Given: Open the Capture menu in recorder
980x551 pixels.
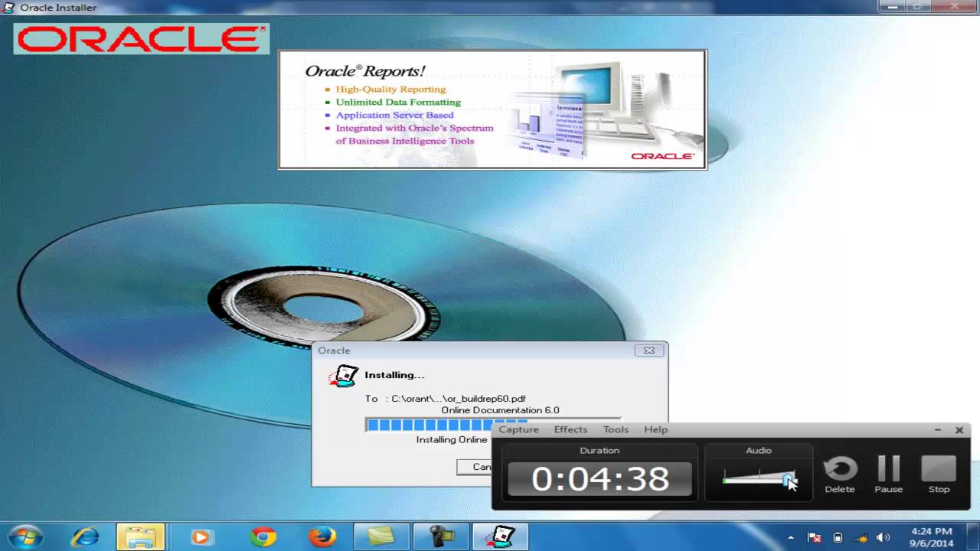Looking at the screenshot, I should [519, 429].
